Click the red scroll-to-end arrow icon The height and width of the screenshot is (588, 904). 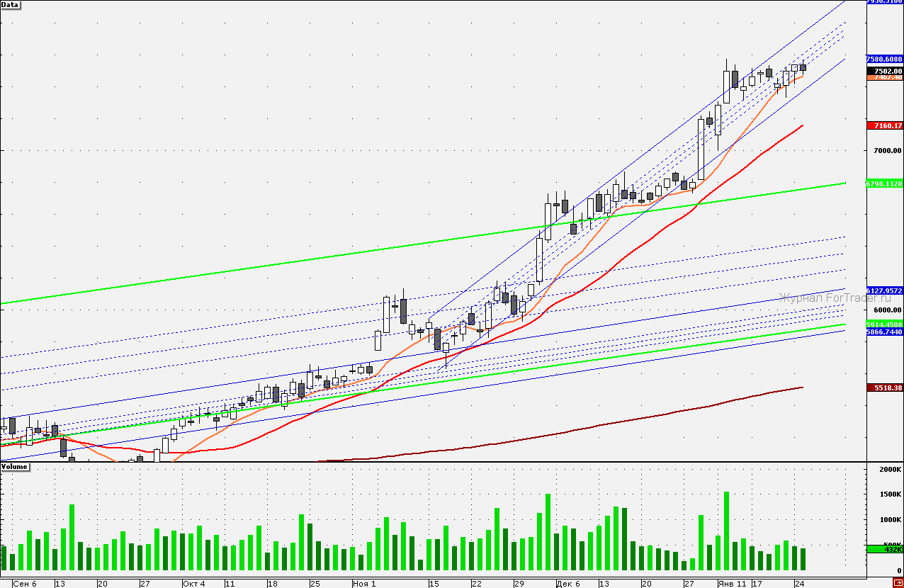click(x=898, y=582)
